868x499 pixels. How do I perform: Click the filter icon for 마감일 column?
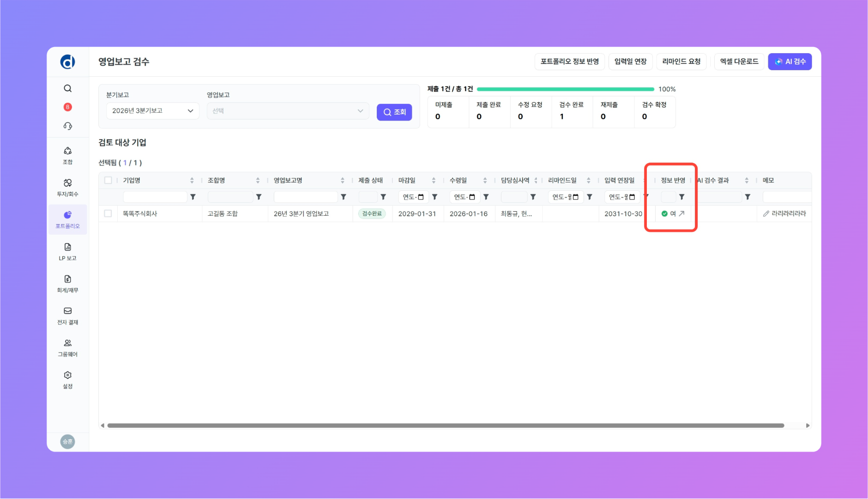tap(434, 197)
